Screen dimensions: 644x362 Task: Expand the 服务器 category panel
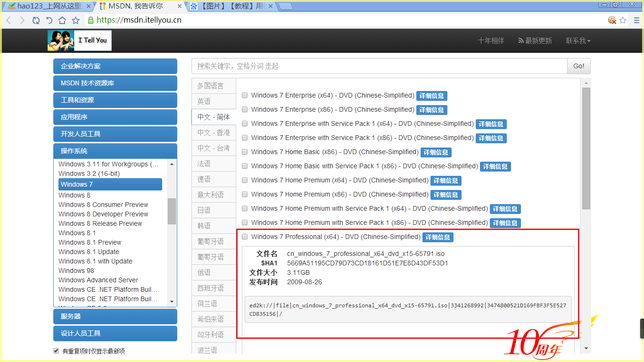(x=115, y=316)
